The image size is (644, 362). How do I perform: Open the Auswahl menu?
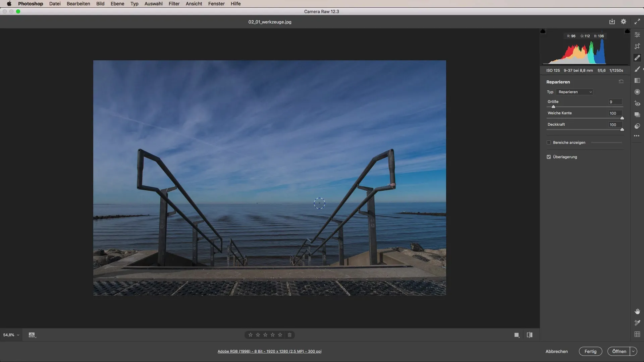coord(153,4)
